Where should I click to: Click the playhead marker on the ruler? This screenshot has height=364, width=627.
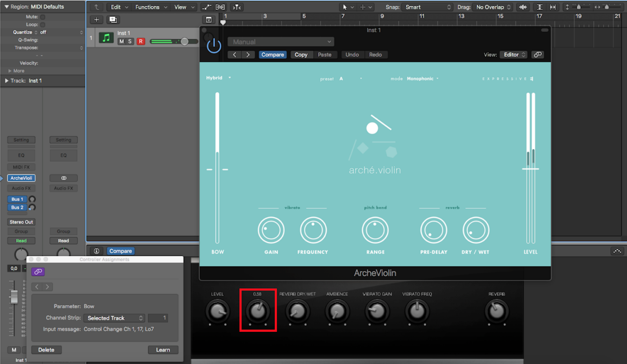pos(223,22)
